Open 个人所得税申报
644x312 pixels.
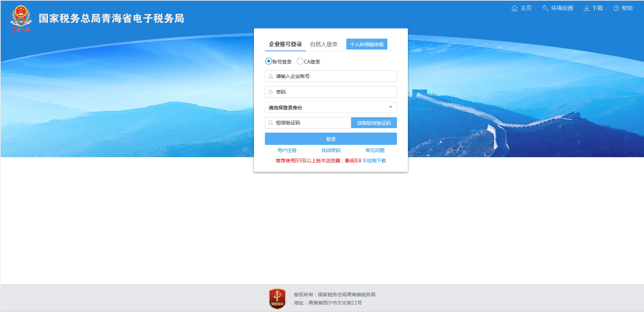[x=366, y=44]
